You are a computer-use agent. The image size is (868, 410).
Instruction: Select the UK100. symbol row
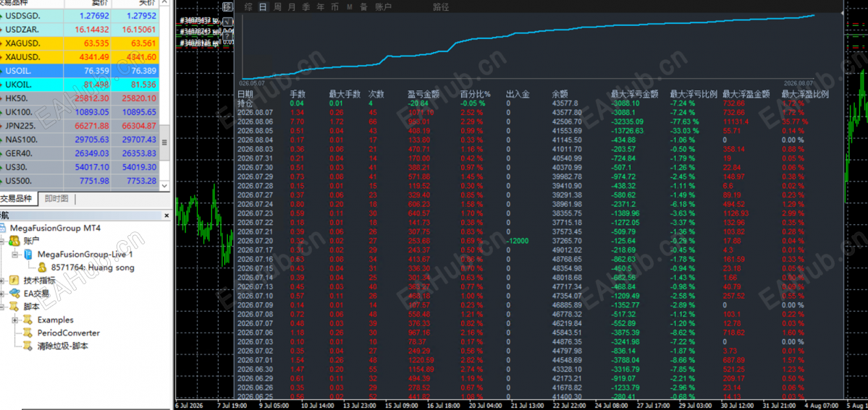click(x=80, y=112)
